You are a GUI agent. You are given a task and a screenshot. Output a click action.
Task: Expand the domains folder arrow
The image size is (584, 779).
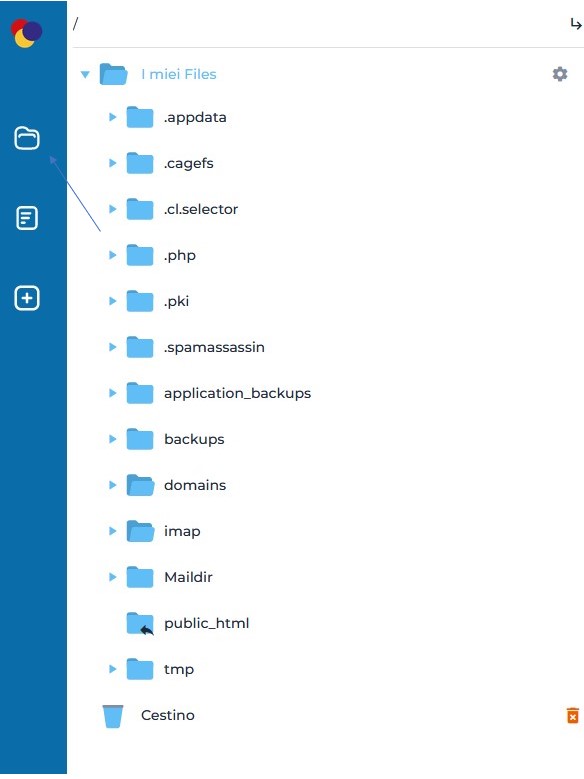(x=113, y=485)
